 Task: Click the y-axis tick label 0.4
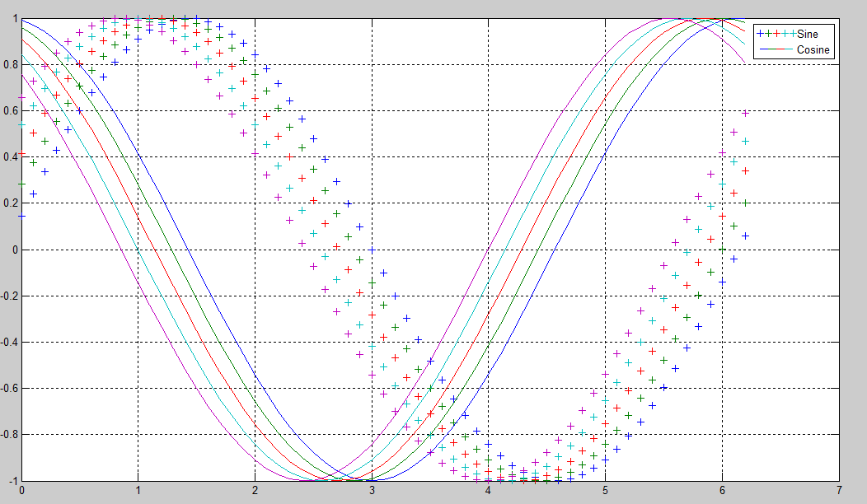point(9,156)
